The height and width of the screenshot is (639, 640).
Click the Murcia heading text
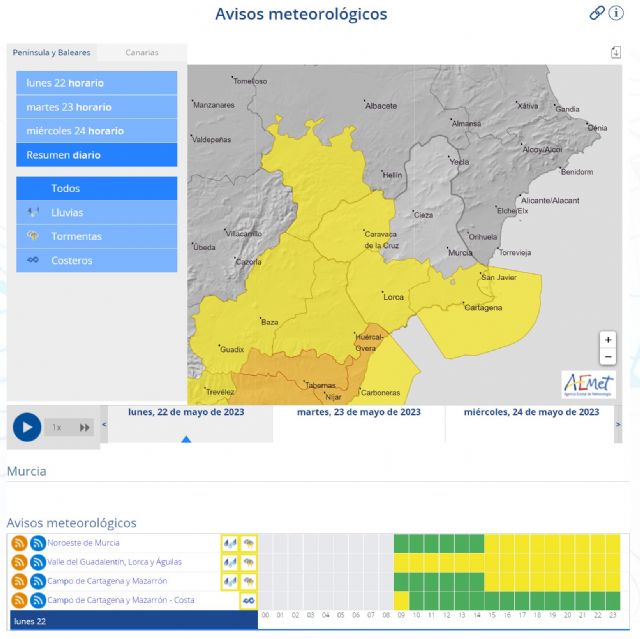pos(27,471)
